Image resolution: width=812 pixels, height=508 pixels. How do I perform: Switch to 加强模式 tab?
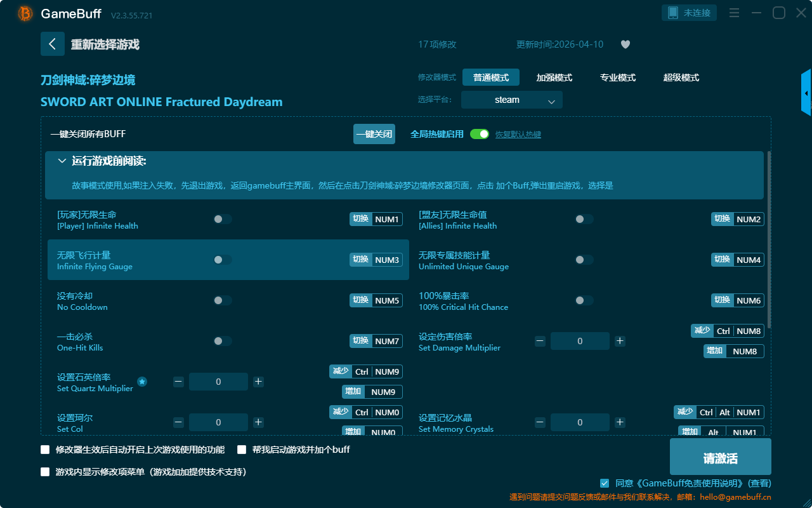tap(554, 77)
